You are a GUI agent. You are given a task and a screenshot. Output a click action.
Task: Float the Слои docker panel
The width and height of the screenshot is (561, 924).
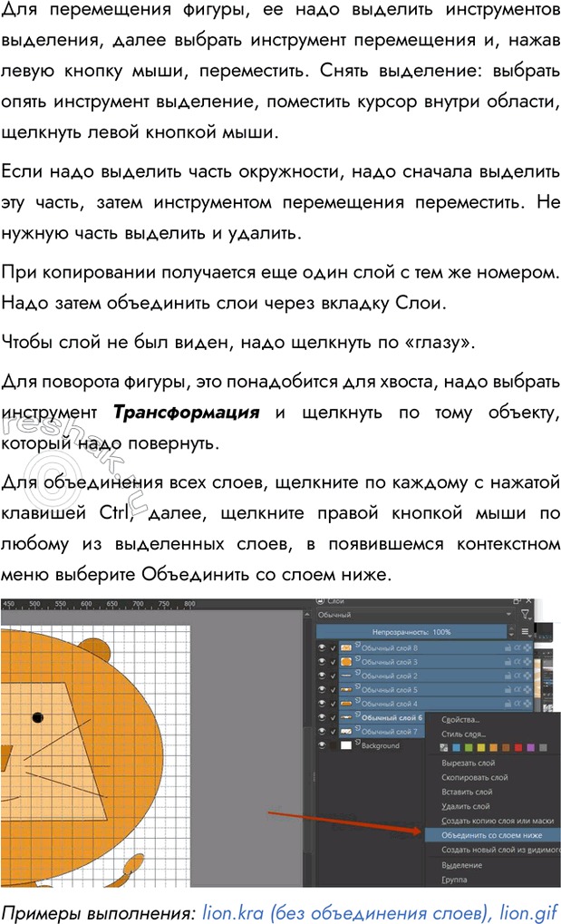517,601
